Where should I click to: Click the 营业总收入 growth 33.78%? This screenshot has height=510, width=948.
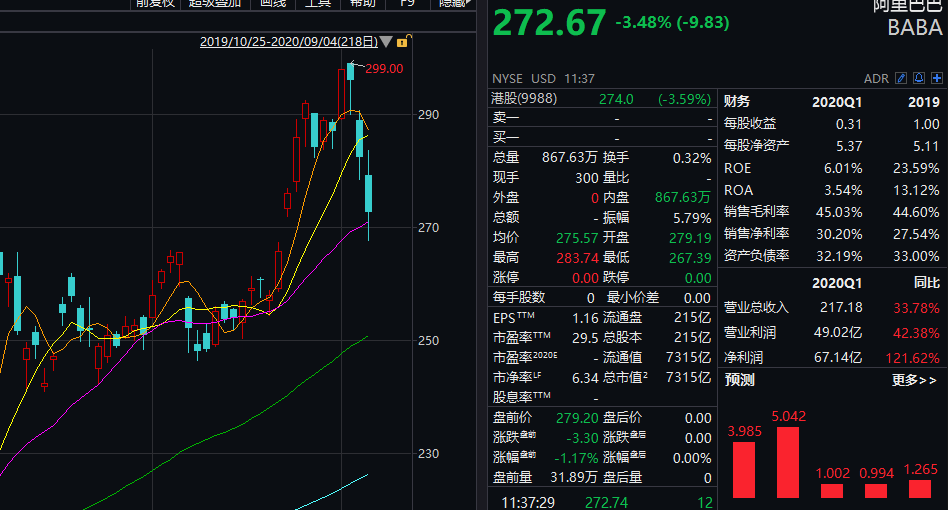point(917,308)
